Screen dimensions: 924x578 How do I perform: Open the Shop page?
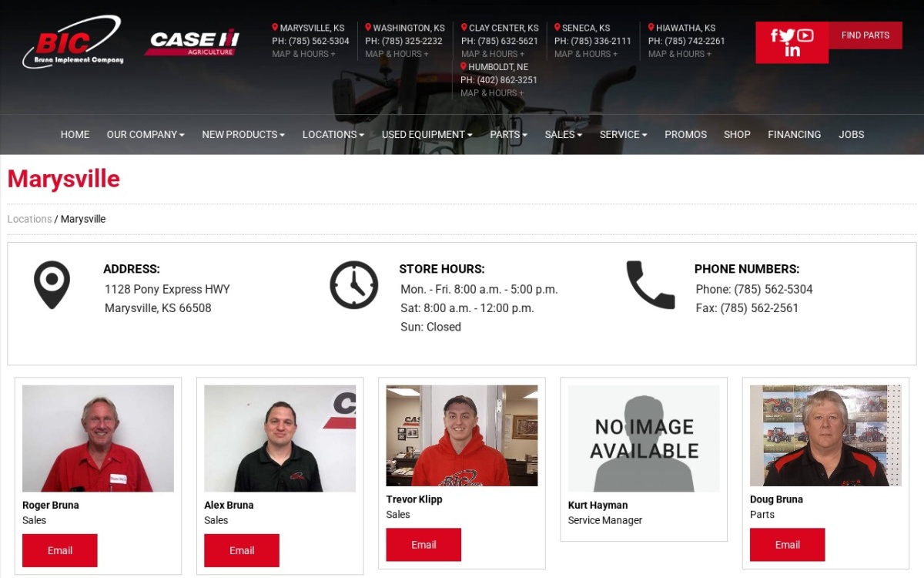737,134
